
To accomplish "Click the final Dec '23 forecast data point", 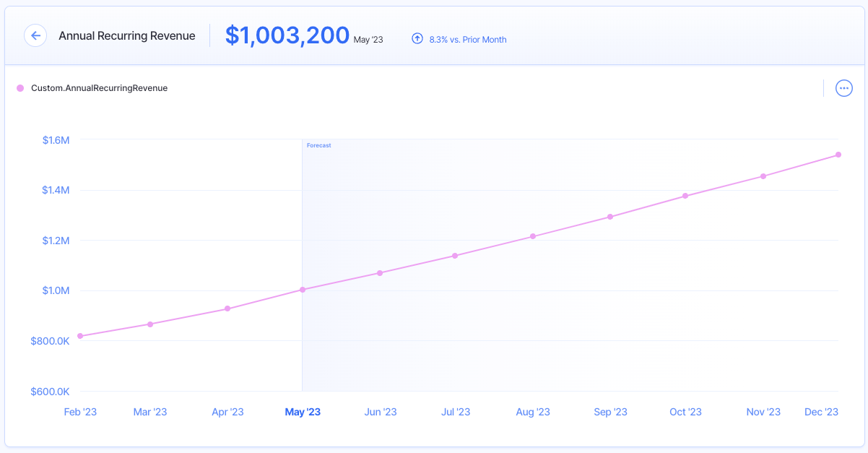I will coord(838,154).
